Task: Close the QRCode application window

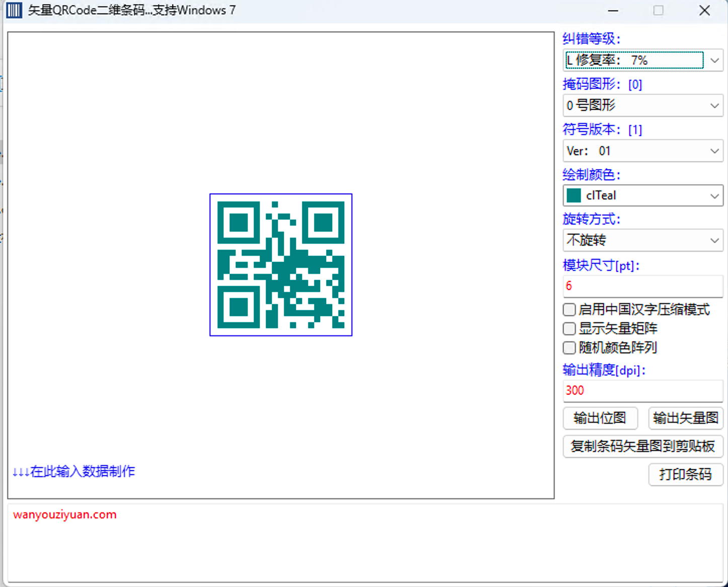Action: click(705, 10)
